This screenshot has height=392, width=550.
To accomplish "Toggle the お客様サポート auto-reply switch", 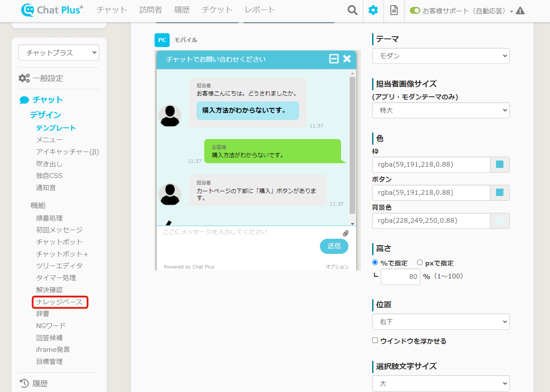I will (415, 11).
